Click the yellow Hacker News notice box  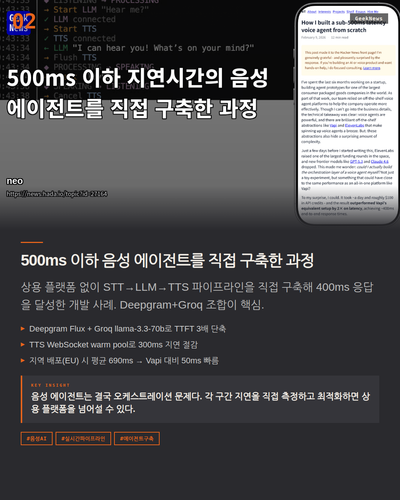(348, 60)
